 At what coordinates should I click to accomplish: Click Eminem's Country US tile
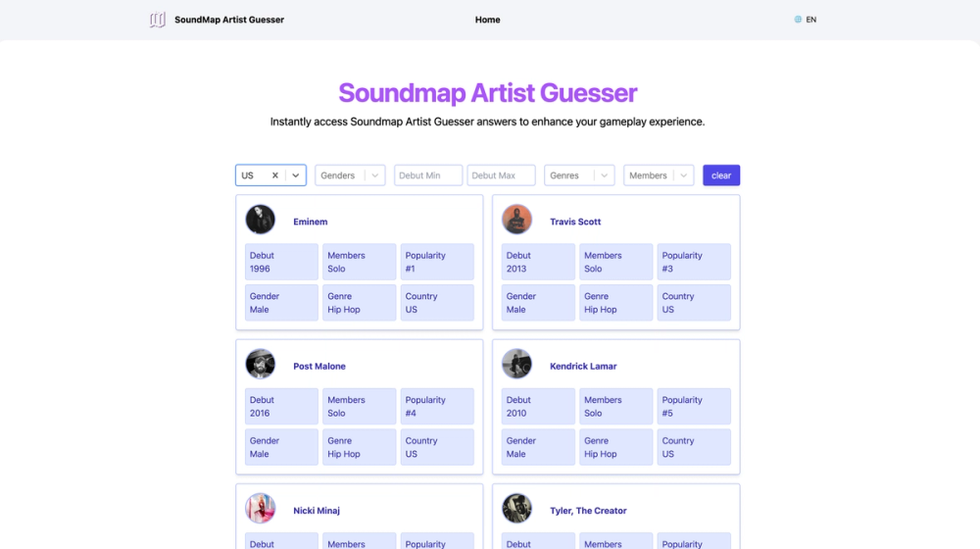[x=437, y=303]
